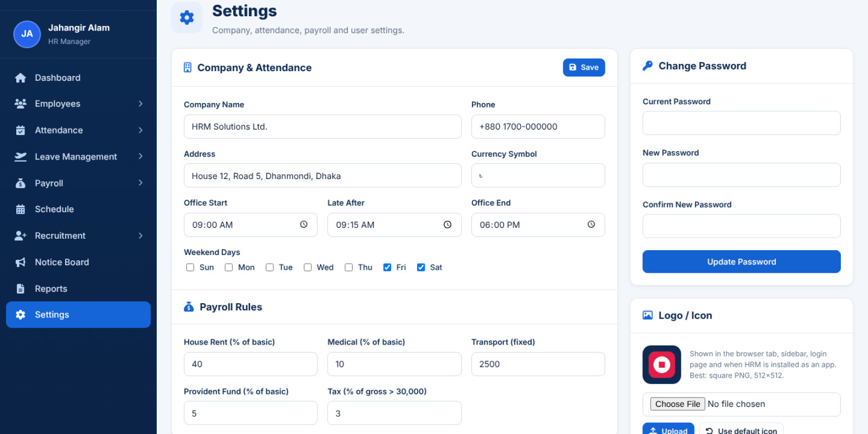Click the Company Name input field
This screenshot has width=868, height=434.
322,126
